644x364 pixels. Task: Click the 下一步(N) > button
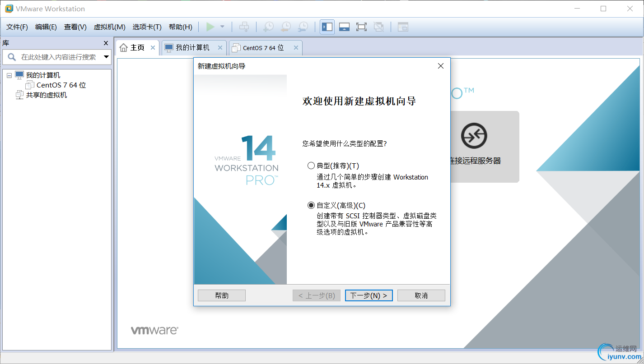[x=369, y=295]
